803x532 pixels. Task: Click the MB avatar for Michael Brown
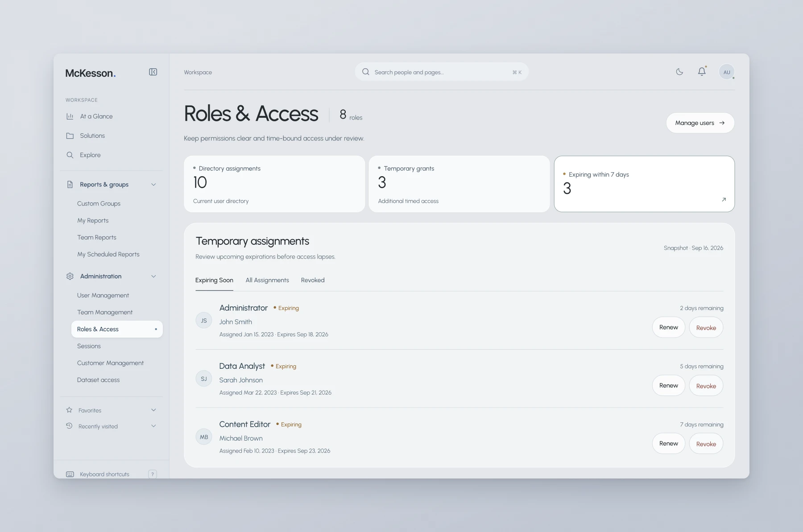(204, 437)
